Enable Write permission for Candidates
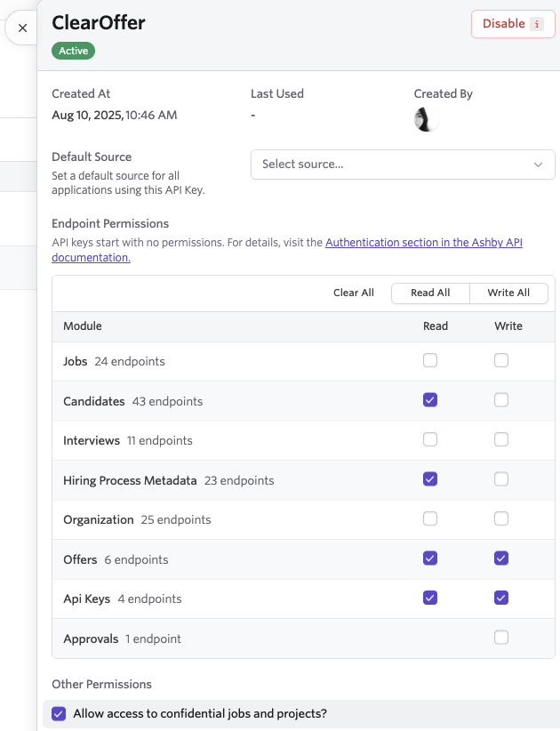Image resolution: width=560 pixels, height=731 pixels. 501,400
